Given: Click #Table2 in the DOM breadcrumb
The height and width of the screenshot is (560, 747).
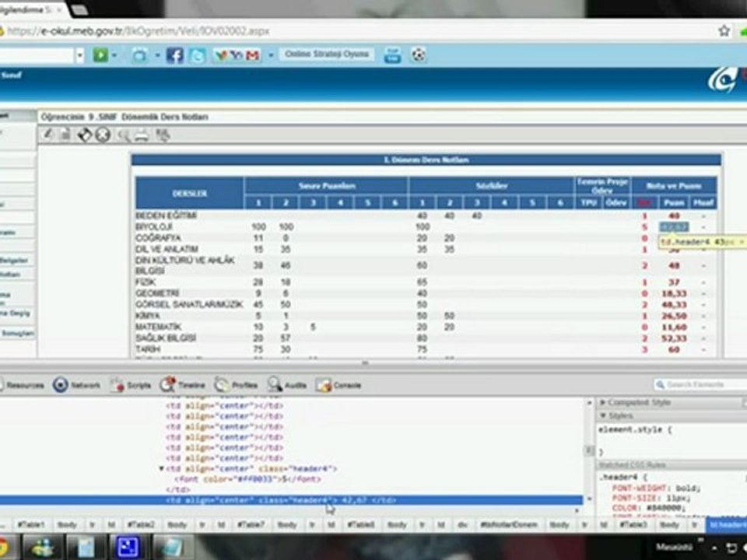Looking at the screenshot, I should [141, 524].
